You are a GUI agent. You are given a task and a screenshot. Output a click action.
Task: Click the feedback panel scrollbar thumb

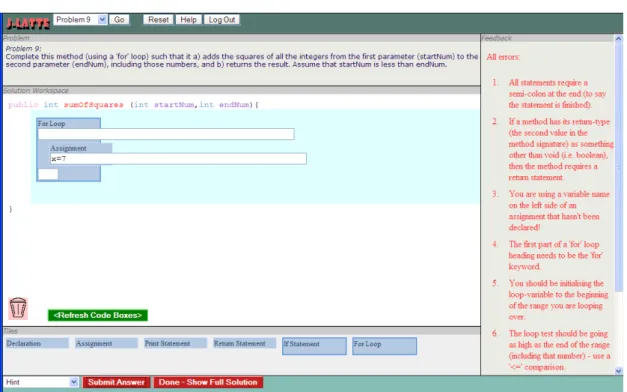[618, 168]
